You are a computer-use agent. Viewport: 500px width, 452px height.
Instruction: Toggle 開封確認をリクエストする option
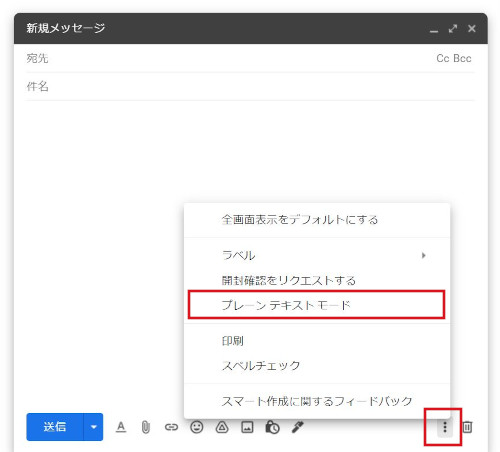point(317,280)
